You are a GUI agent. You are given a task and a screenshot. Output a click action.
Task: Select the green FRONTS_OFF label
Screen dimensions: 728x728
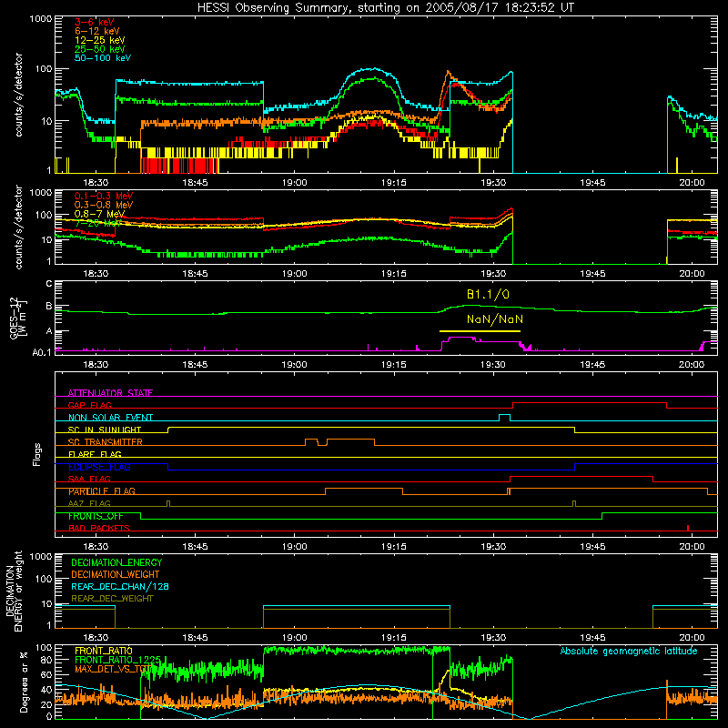pyautogui.click(x=96, y=516)
